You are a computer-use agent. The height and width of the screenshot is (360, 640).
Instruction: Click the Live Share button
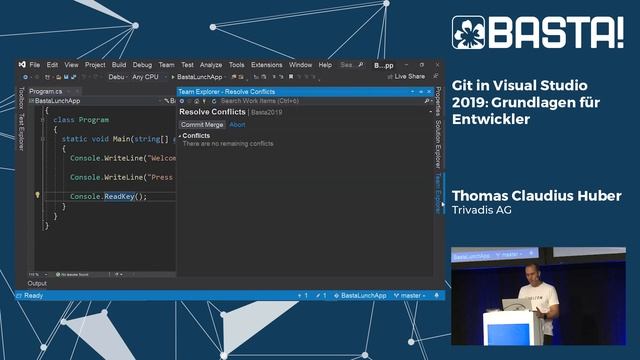[406, 76]
